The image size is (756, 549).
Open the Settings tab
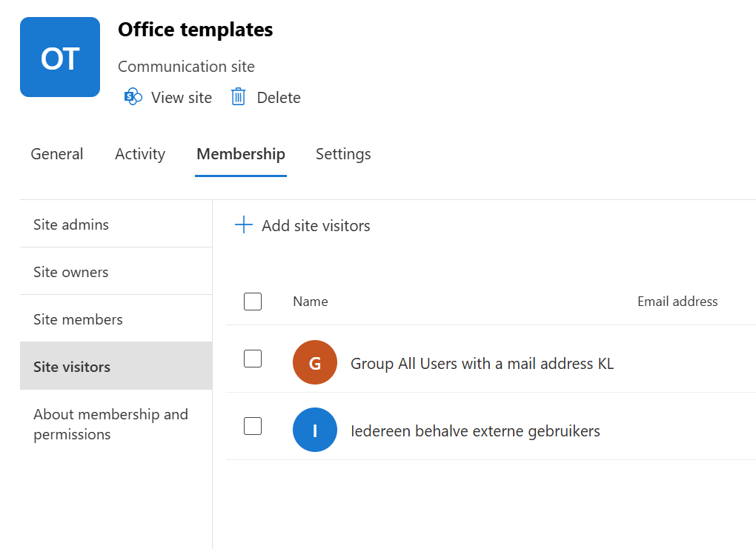[x=343, y=154]
